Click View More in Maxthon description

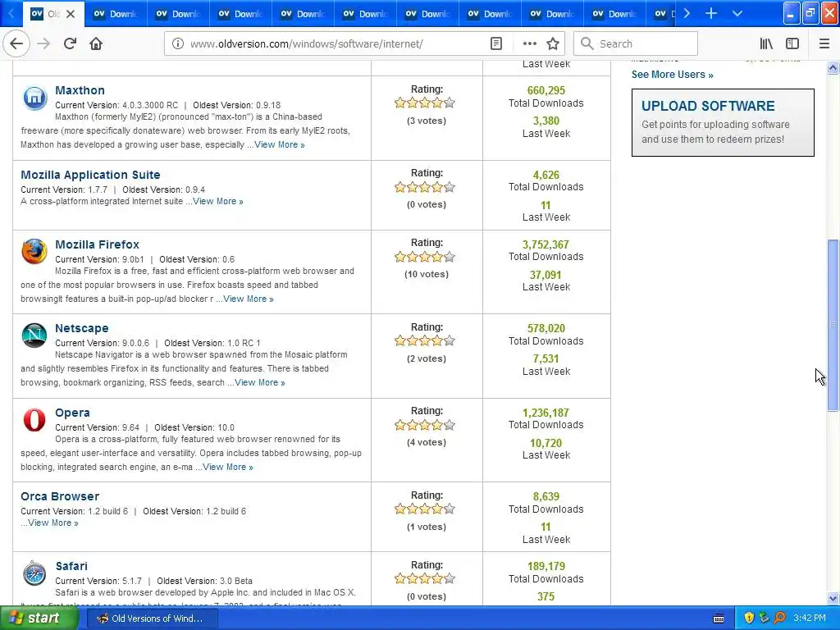tap(280, 144)
